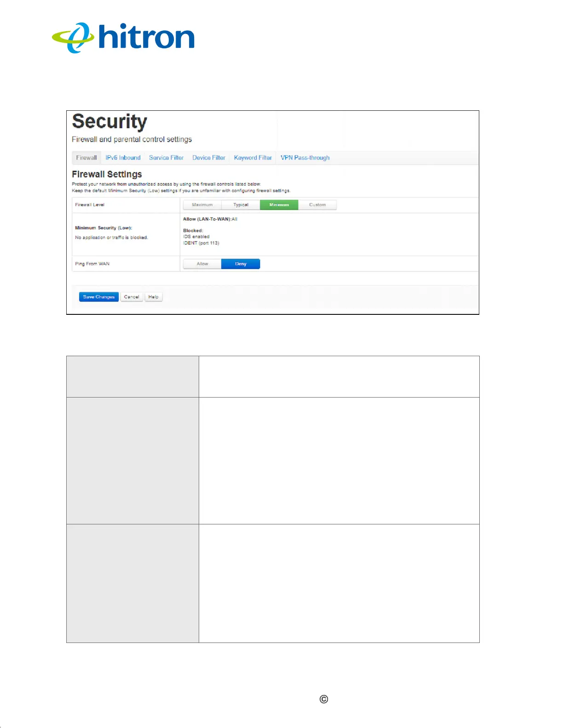Select the Minimum firewall level

(x=279, y=205)
